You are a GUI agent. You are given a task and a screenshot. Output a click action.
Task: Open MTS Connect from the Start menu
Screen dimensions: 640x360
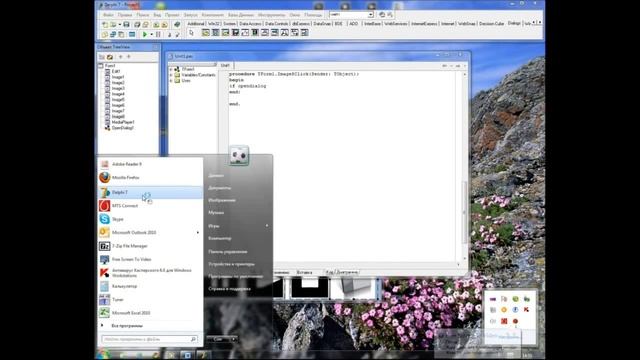point(150,206)
